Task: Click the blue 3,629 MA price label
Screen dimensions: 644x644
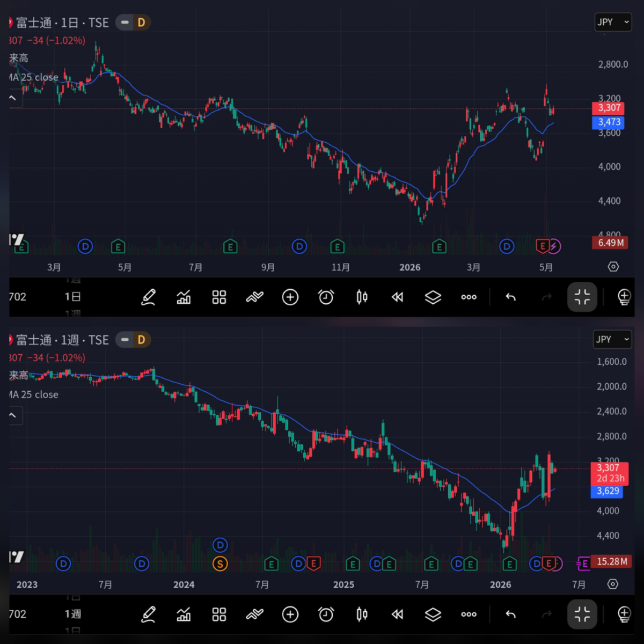Action: [x=608, y=491]
